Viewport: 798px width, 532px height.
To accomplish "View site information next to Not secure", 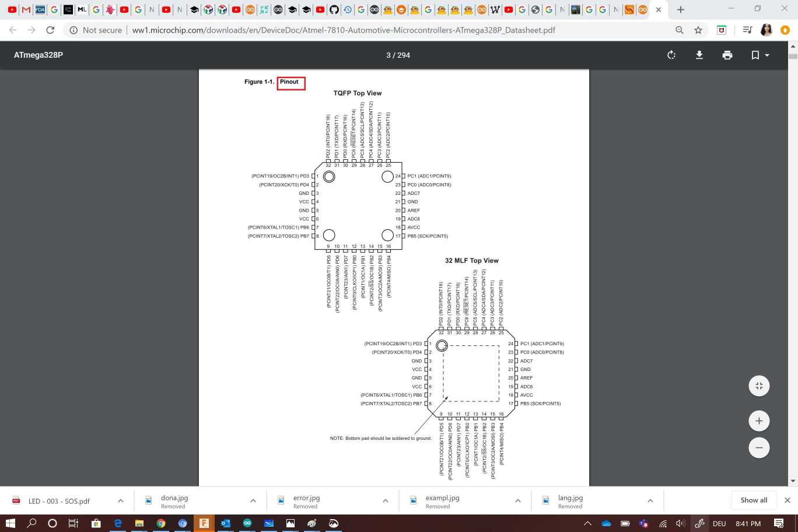I will click(73, 30).
